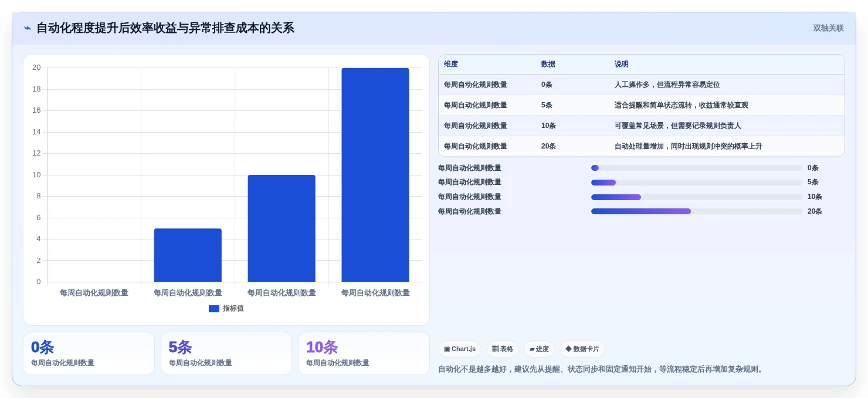This screenshot has width=868, height=398.
Task: Click the 0条 data card
Action: [x=89, y=353]
